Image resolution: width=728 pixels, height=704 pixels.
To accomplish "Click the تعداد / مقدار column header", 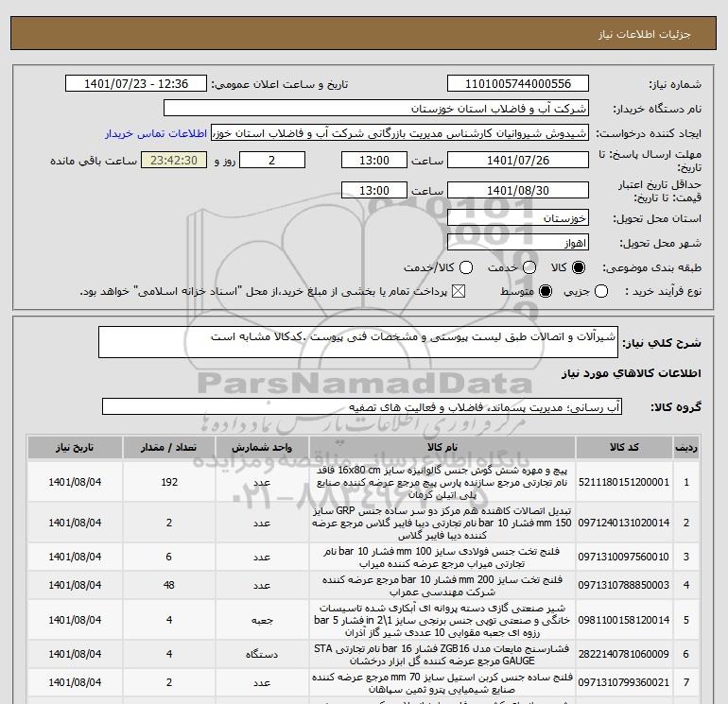I will pos(169,447).
